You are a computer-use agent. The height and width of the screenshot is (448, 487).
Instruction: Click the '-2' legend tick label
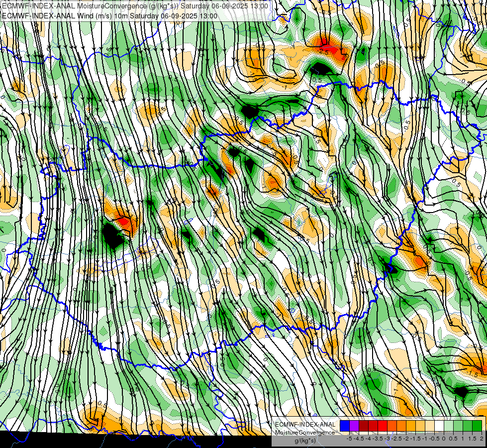[x=406, y=439]
